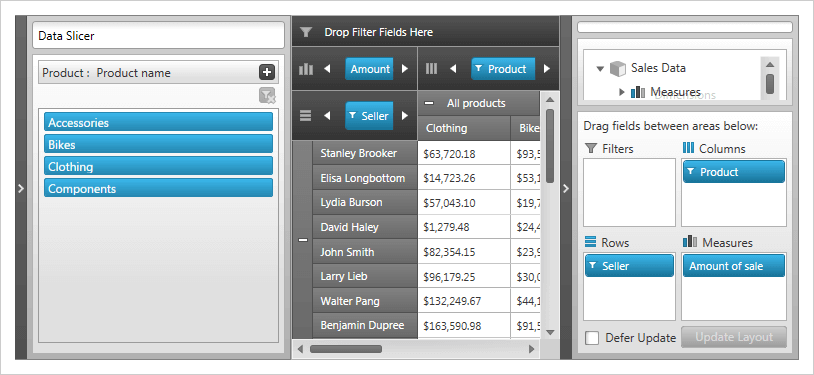Click the Filters funnel icon in the field list

tap(591, 149)
